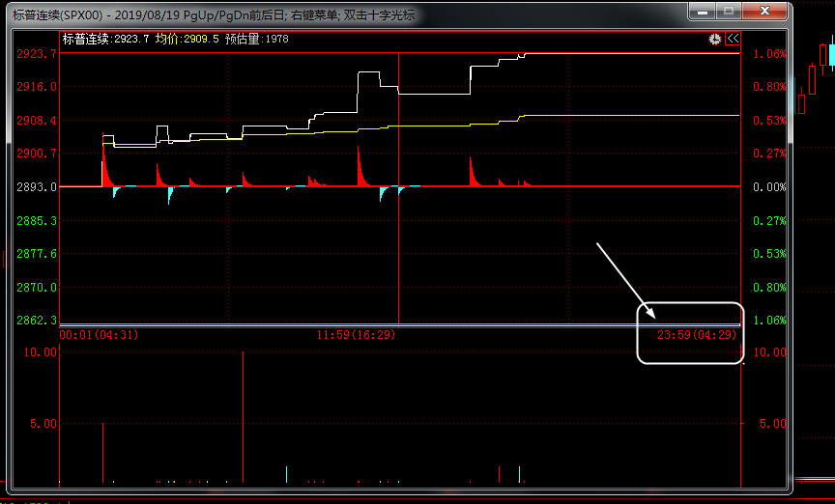Viewport: 835px width, 504px height.
Task: Click the red 0.27% percentage label
Action: pyautogui.click(x=769, y=154)
